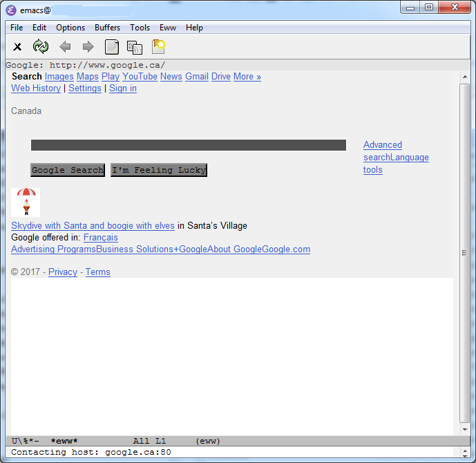Follow the Maps link
This screenshot has width=476, height=463.
88,77
